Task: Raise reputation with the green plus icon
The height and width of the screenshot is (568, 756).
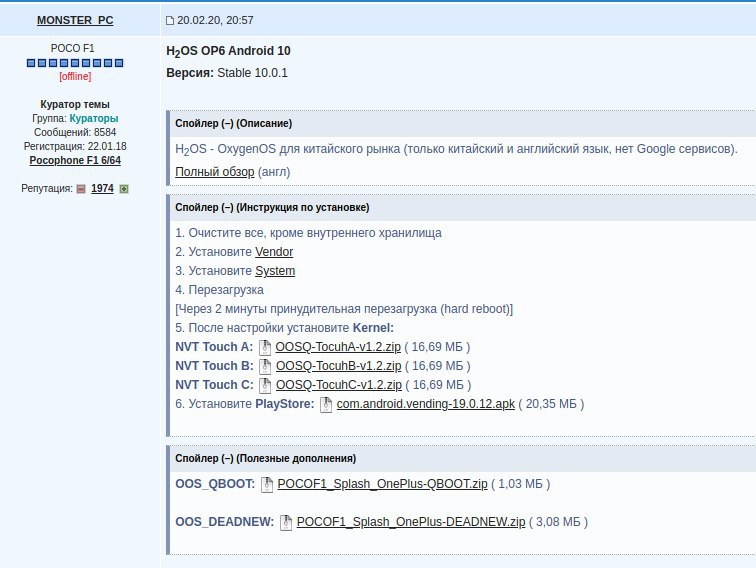Action: pyautogui.click(x=124, y=189)
